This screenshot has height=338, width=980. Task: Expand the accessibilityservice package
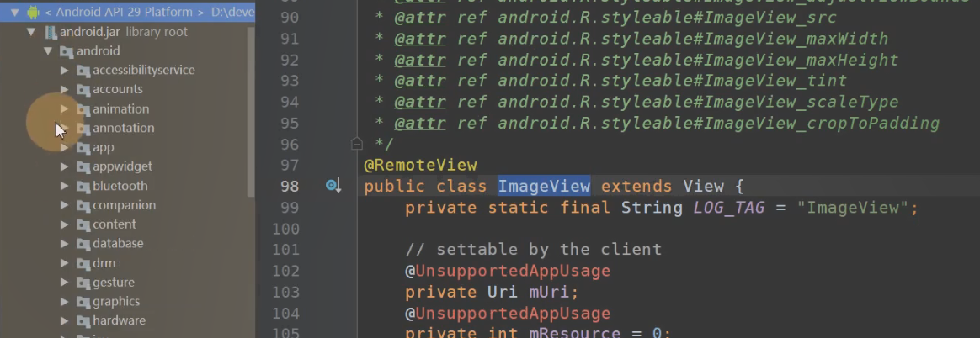click(64, 70)
